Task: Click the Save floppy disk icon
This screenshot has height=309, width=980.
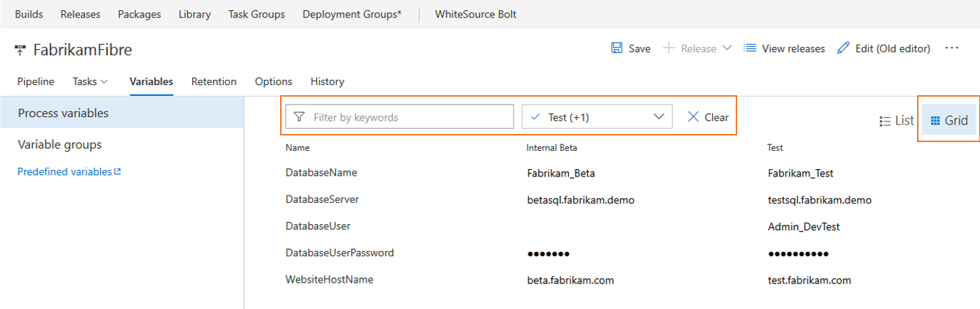Action: coord(617,48)
